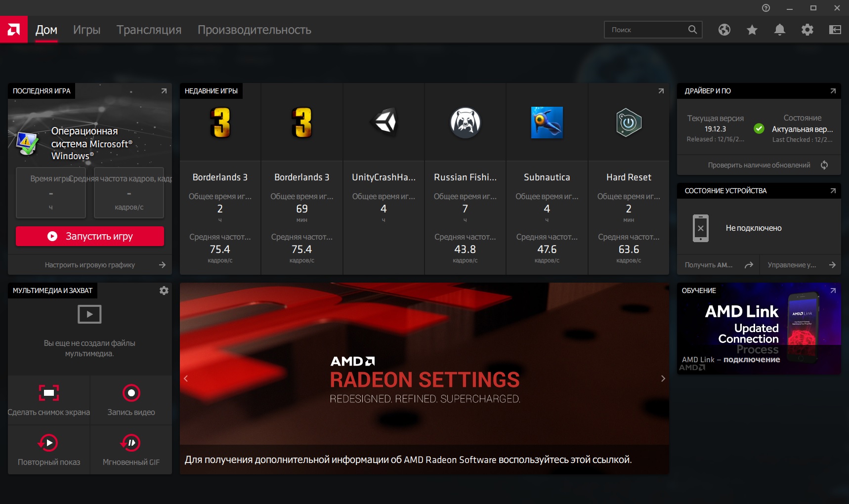Image resolution: width=849 pixels, height=504 pixels.
Task: Open the Производительность tab
Action: (254, 30)
